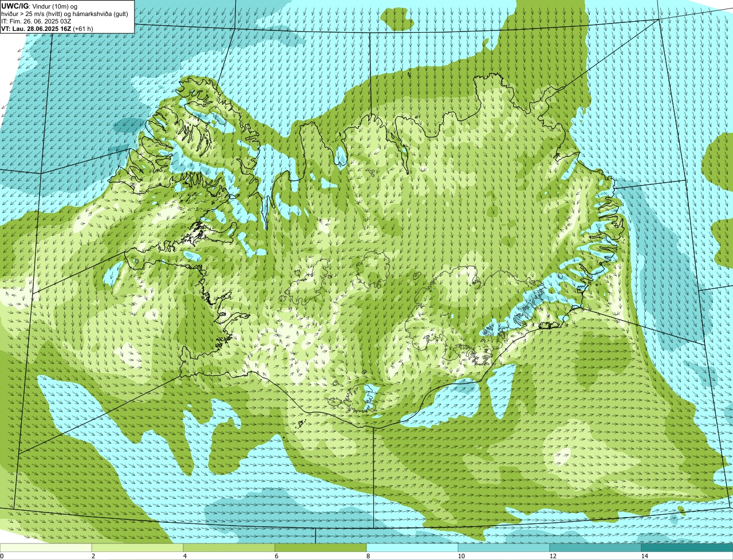Click the 10–12 m/s cyan legend swatch
This screenshot has width=733, height=560.
pyautogui.click(x=504, y=547)
